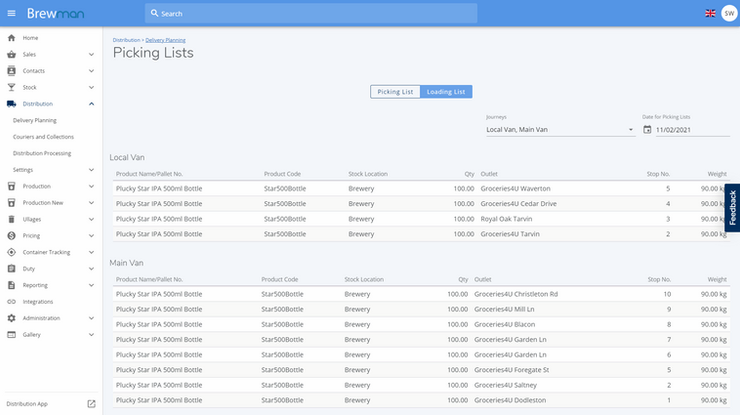Open Integrations menu item

pos(38,302)
